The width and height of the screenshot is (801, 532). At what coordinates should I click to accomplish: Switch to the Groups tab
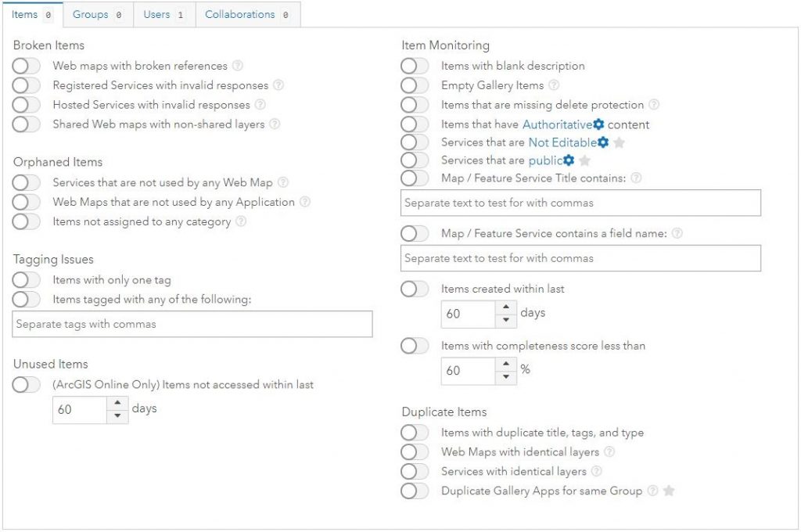click(97, 14)
